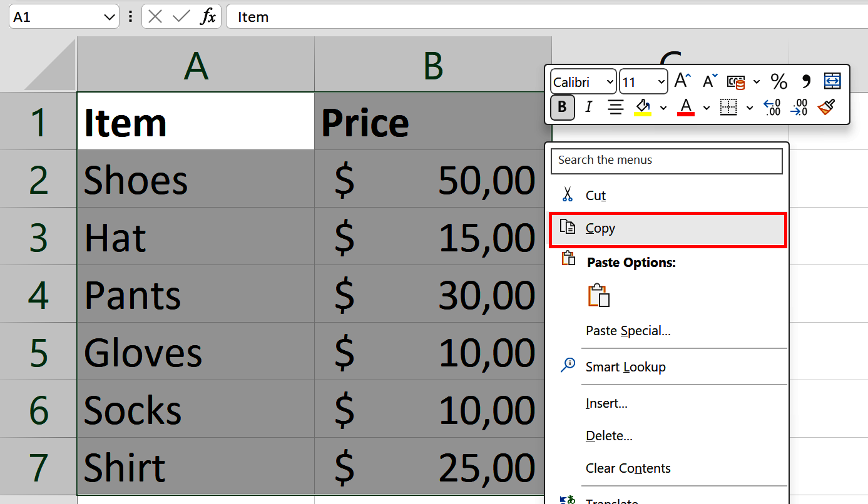Toggle center alignment
The image size is (868, 504).
pos(615,107)
